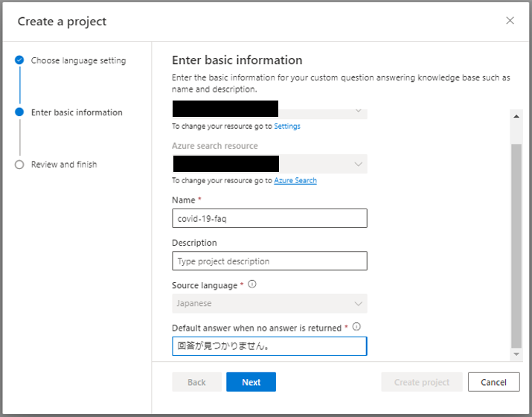Expand the Source language Japanese dropdown
Screen dimensions: 532x417
click(x=270, y=304)
